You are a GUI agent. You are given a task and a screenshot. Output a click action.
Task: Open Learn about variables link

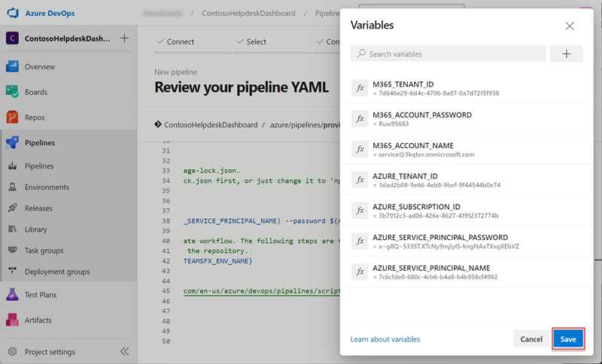[385, 339]
